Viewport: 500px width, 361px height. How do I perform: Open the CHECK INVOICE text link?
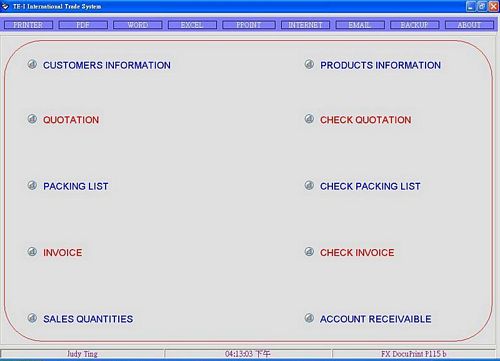click(357, 253)
